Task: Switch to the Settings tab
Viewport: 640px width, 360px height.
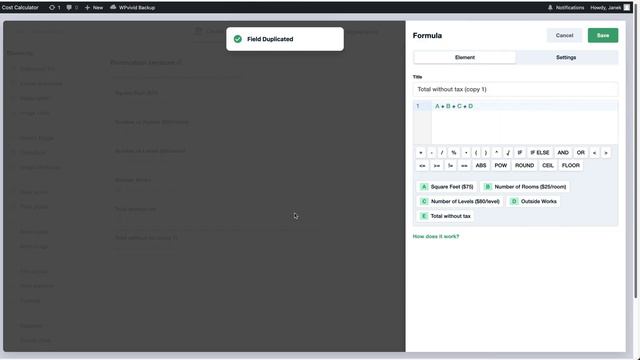Action: point(566,58)
